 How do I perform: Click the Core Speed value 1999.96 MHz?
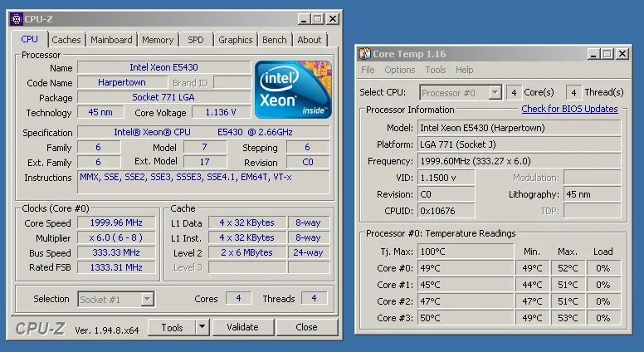tap(116, 222)
